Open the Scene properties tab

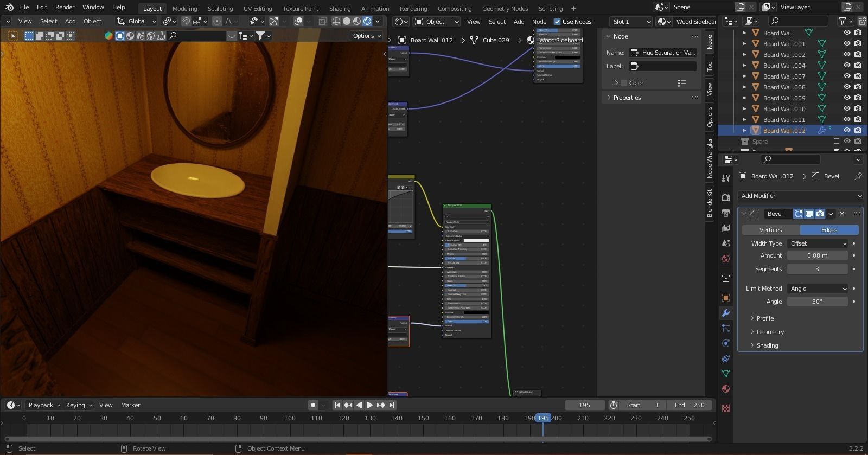[x=726, y=243]
